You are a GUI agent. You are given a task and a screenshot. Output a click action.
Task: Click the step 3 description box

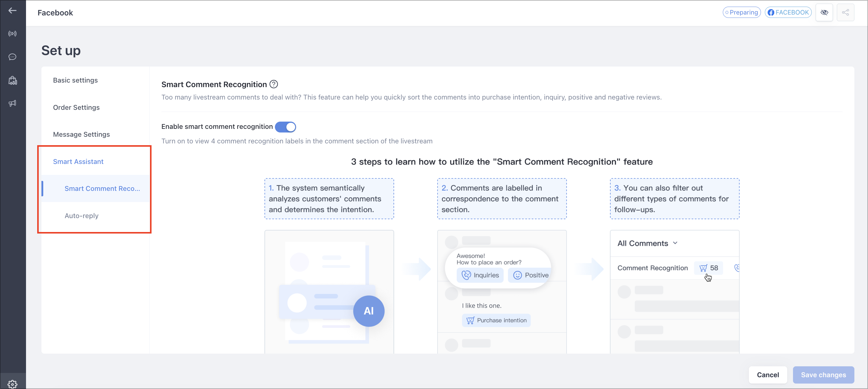tap(674, 198)
